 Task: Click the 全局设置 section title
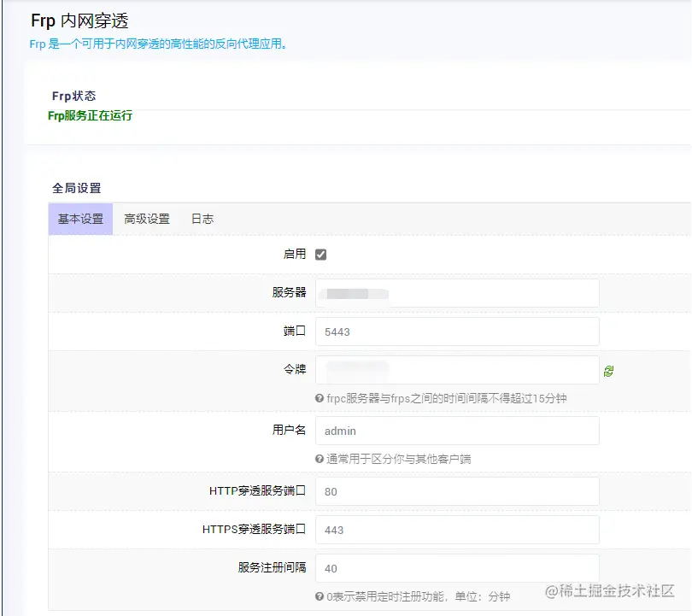coord(77,188)
